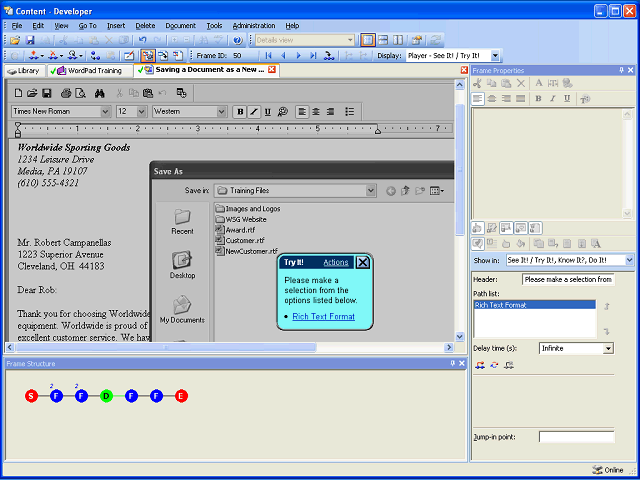Toggle left alignment in Frame Properties
Viewport: 640px width, 480px height.
coord(478,99)
